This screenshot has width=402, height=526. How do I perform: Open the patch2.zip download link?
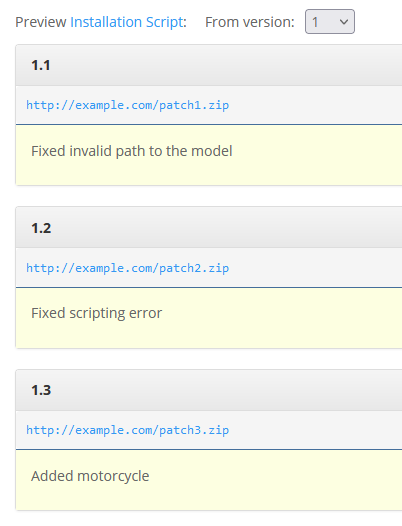(128, 268)
